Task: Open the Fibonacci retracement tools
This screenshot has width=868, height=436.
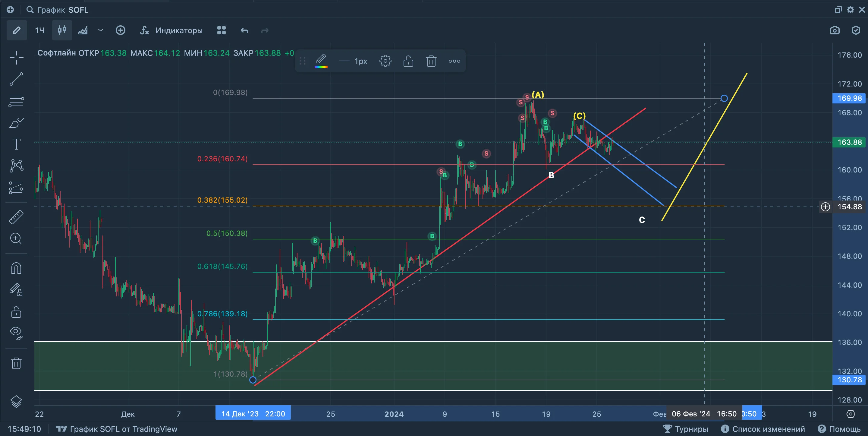Action: 16,100
